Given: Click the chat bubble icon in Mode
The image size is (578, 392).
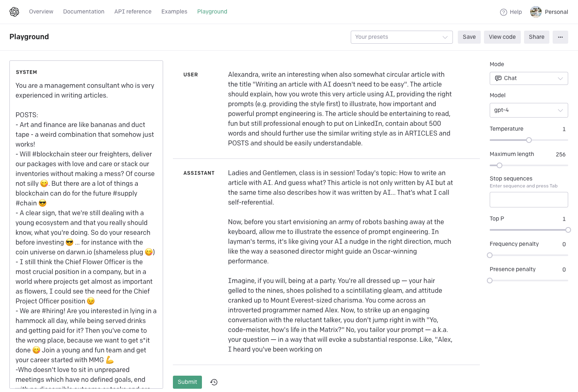Looking at the screenshot, I should (x=498, y=78).
